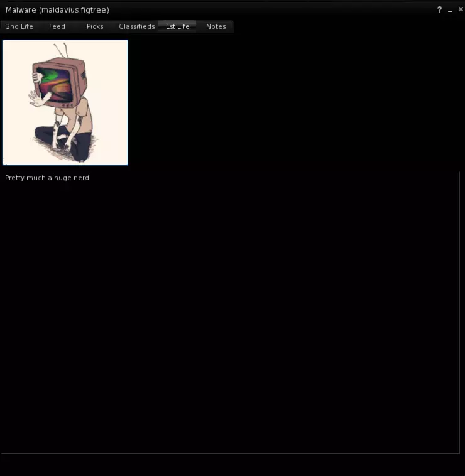This screenshot has height=476, width=465.
Task: Switch to the 2nd Life tab
Action: pyautogui.click(x=19, y=26)
